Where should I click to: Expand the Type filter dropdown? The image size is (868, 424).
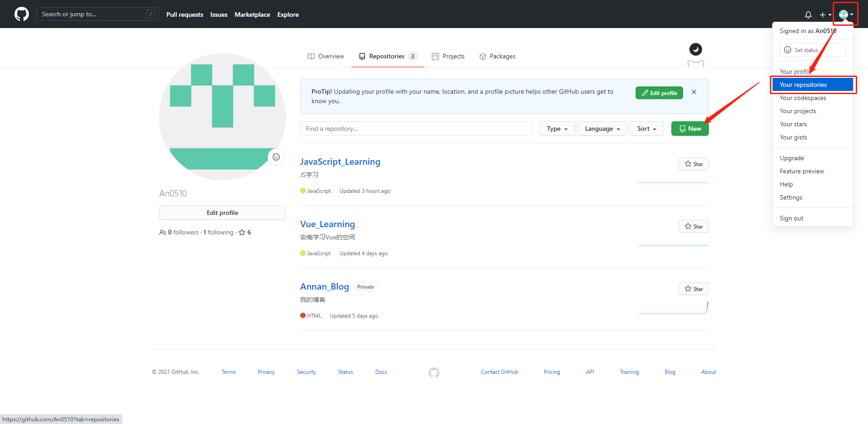[557, 129]
